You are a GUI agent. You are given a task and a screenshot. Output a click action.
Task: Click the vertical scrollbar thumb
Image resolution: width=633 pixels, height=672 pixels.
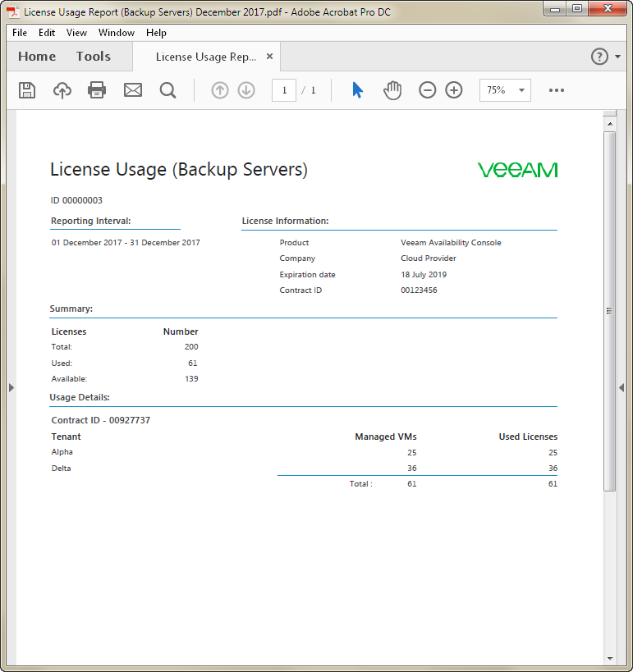click(609, 311)
